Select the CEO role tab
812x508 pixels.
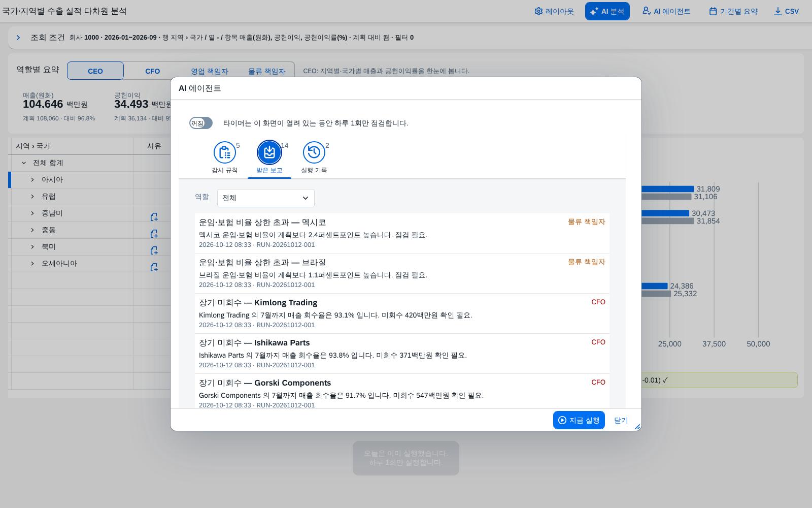pyautogui.click(x=95, y=71)
